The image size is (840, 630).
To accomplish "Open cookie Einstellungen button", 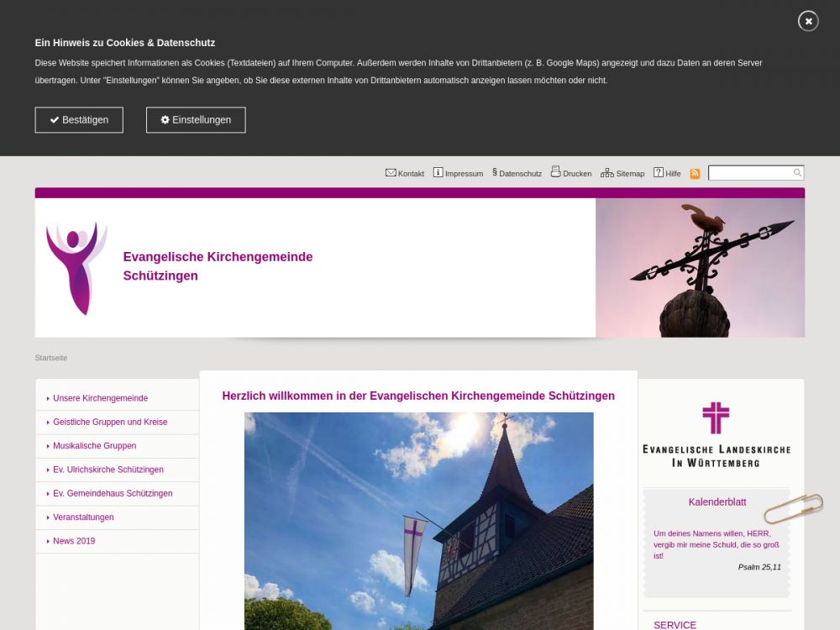I will click(x=196, y=120).
